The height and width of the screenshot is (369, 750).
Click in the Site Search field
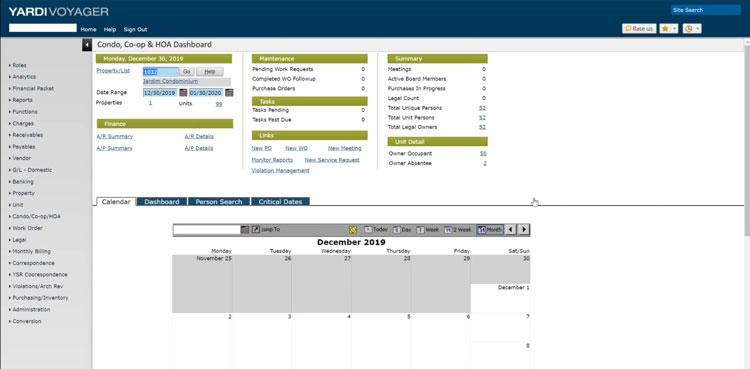click(x=706, y=10)
